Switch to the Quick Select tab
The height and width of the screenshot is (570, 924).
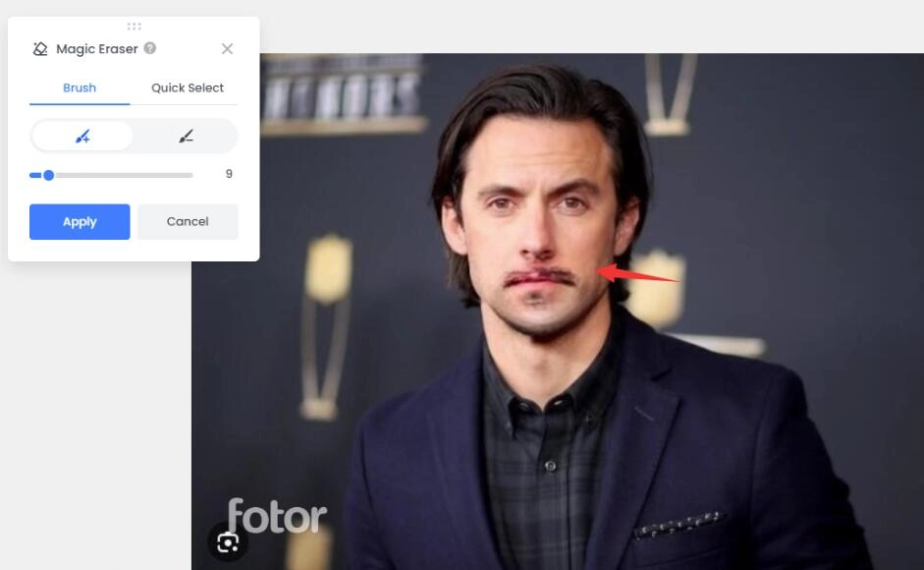[188, 87]
